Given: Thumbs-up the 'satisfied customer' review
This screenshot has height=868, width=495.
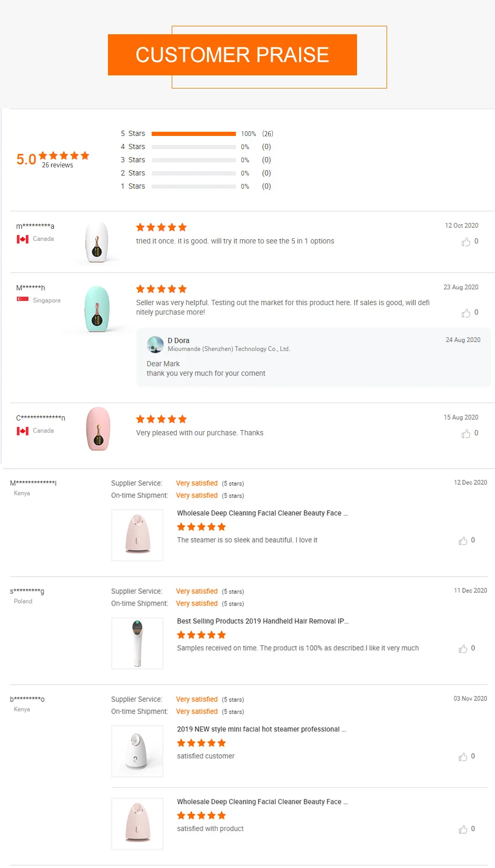Looking at the screenshot, I should (x=463, y=757).
